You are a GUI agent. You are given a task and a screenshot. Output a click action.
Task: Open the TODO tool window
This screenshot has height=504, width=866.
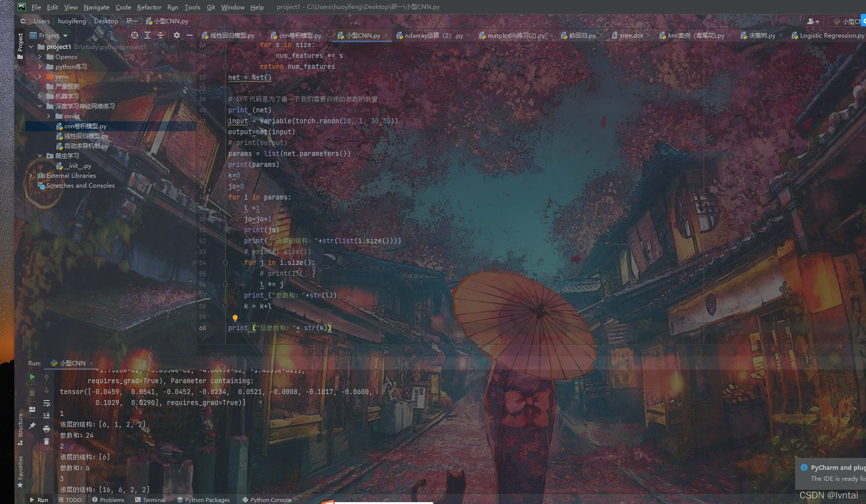(x=70, y=500)
